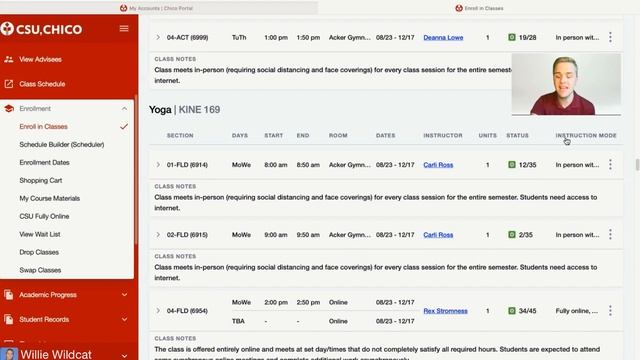Open more options for section 01-FLD (6914)
The width and height of the screenshot is (640, 360).
[610, 164]
